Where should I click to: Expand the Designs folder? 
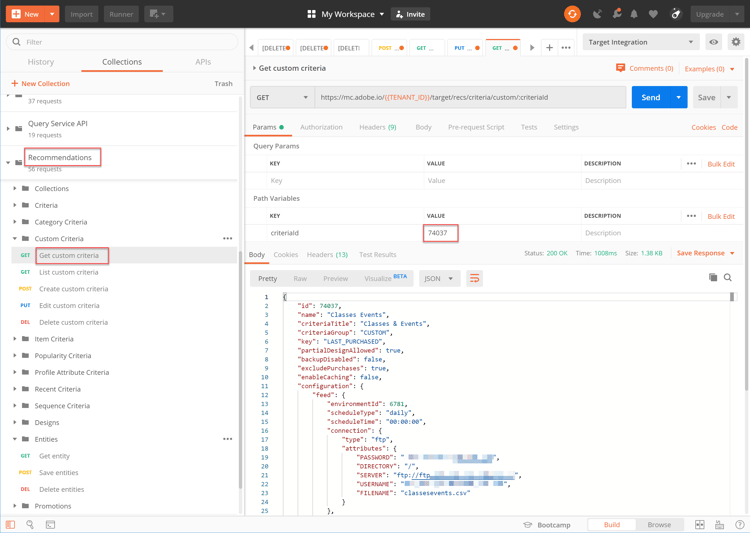(14, 422)
